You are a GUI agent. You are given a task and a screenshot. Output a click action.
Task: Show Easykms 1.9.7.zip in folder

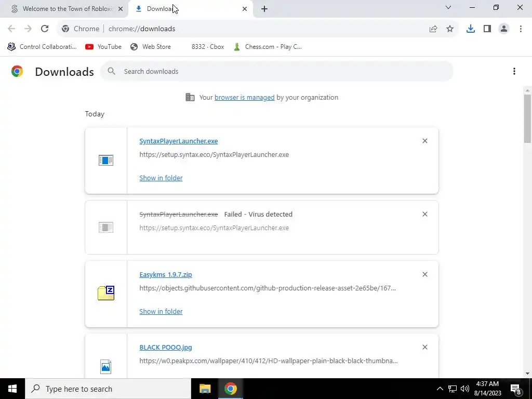pyautogui.click(x=161, y=311)
